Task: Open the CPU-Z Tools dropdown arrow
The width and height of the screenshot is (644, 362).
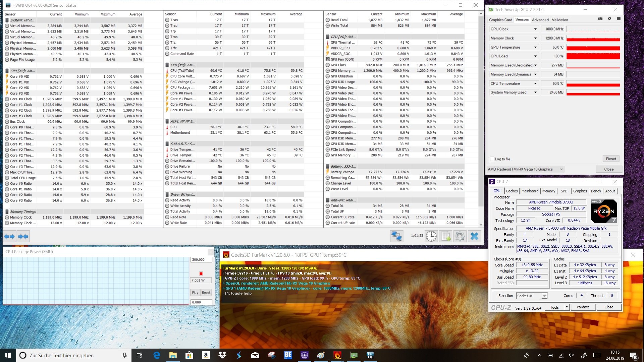Action: point(567,307)
